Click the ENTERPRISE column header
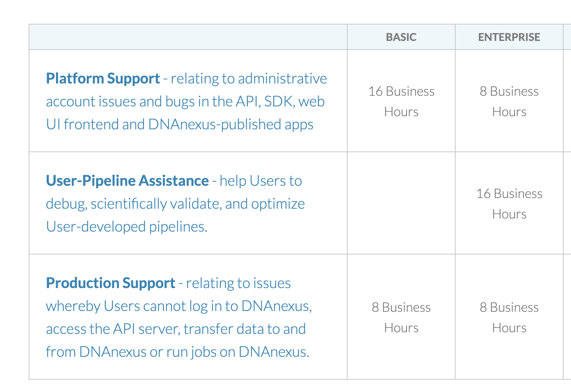 tap(509, 37)
